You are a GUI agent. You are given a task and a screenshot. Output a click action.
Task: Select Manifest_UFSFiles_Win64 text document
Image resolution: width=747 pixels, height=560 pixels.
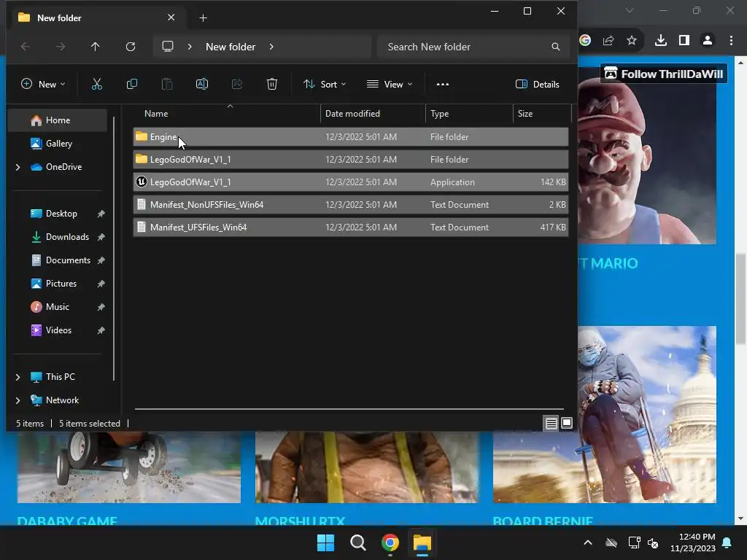click(351, 227)
